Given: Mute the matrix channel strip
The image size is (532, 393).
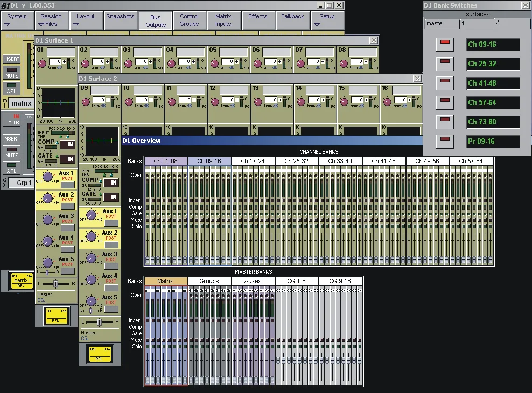Looking at the screenshot, I should 11,73.
